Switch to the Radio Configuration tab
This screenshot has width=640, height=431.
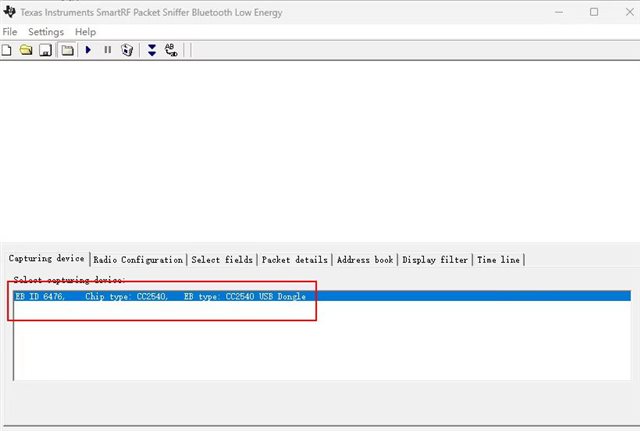pos(138,260)
